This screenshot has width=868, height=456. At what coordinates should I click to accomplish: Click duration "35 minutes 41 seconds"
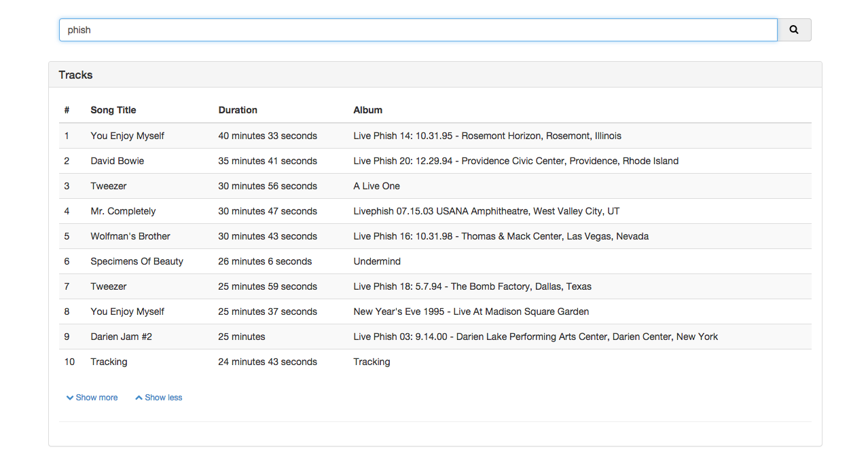[268, 161]
